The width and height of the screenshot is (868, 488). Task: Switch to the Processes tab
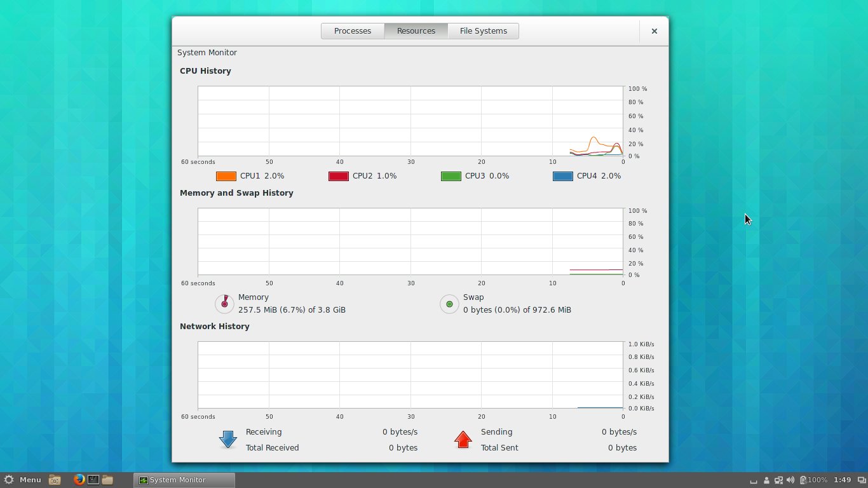coord(353,31)
